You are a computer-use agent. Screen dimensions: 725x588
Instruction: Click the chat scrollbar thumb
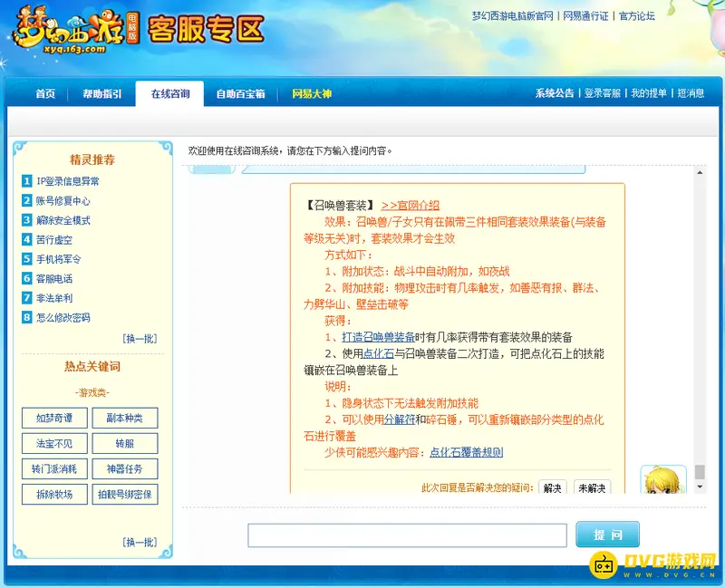pos(700,472)
